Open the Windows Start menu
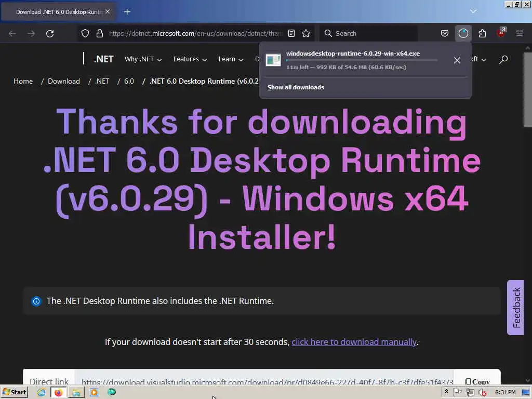This screenshot has width=532, height=399. [14, 392]
